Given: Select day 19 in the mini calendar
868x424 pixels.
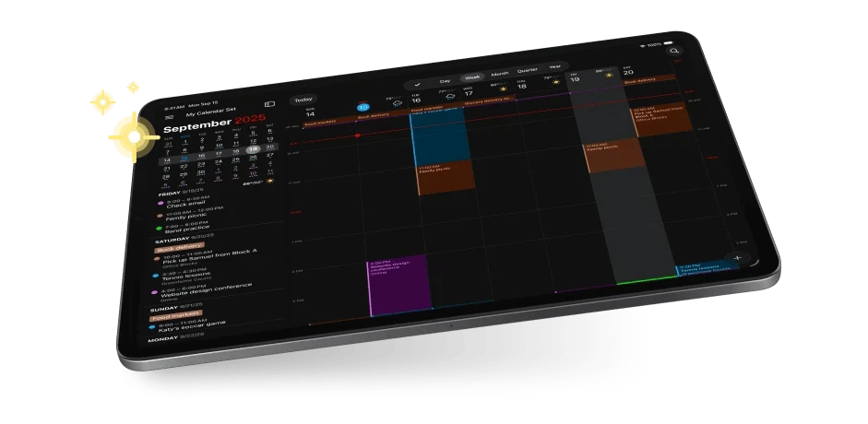Looking at the screenshot, I should pos(254,149).
